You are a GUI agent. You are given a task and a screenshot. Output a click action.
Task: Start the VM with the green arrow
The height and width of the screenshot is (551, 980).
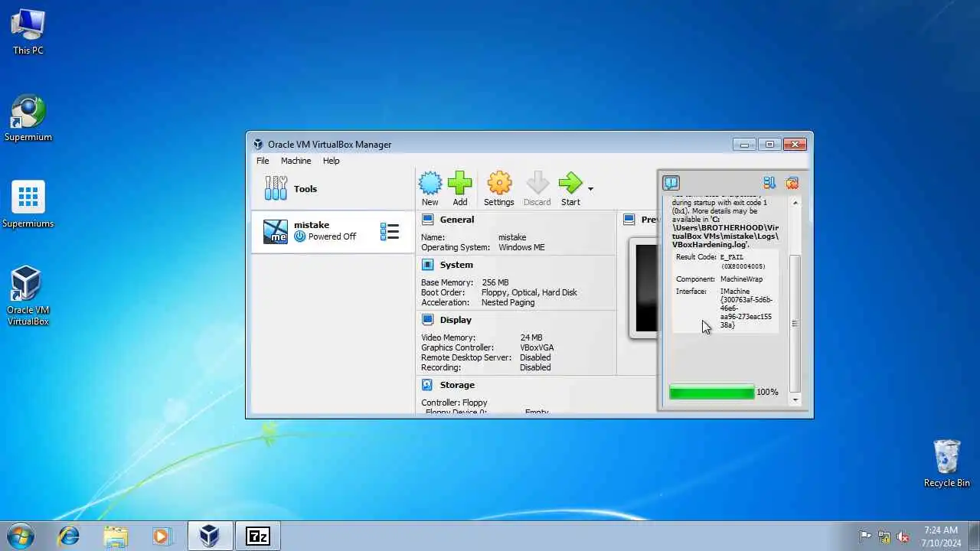click(570, 189)
